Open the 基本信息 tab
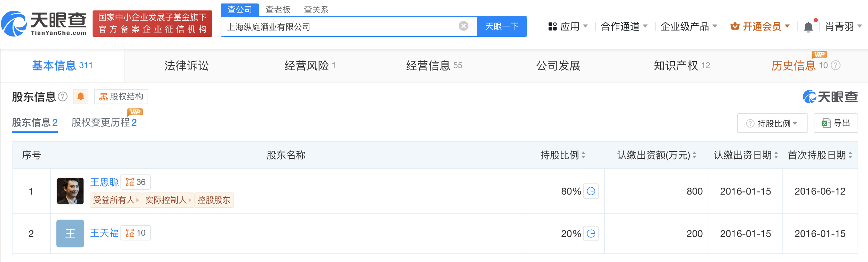The width and height of the screenshot is (868, 262). [x=62, y=65]
